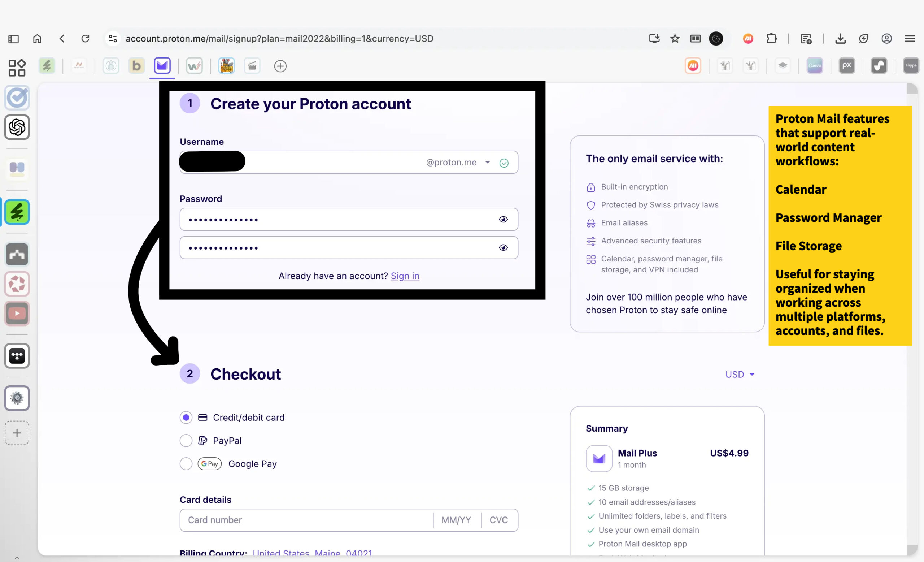Open YouTube icon in left sidebar

tap(17, 313)
